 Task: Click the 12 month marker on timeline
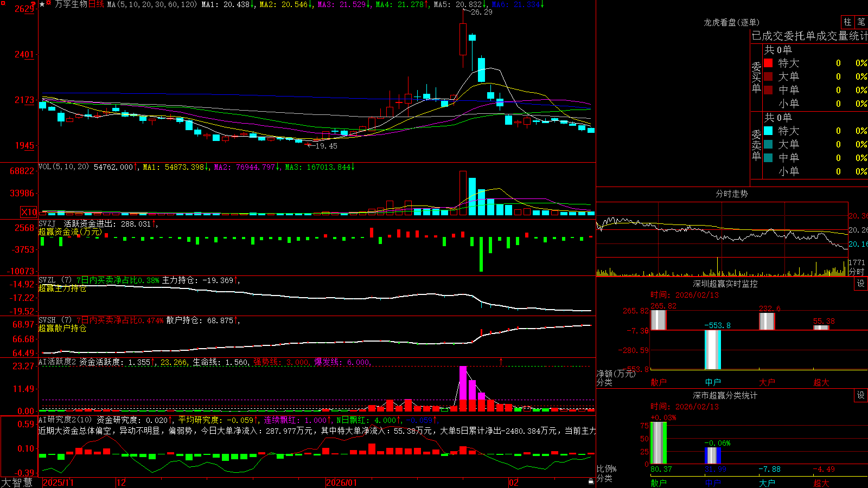click(x=121, y=483)
